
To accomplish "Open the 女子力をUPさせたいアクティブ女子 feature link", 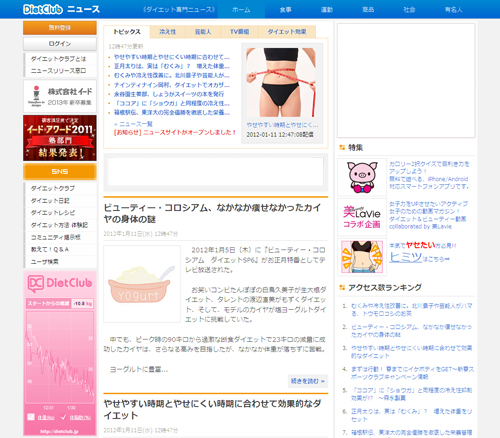I will (x=429, y=215).
